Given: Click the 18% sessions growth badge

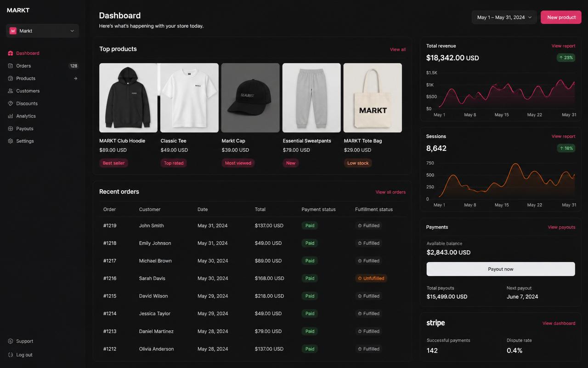Looking at the screenshot, I should tap(566, 148).
